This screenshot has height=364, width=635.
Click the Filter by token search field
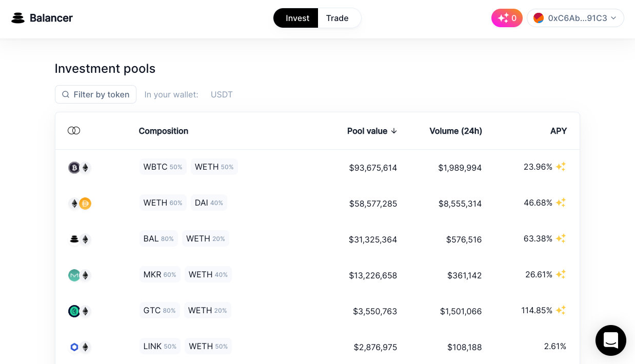click(96, 94)
